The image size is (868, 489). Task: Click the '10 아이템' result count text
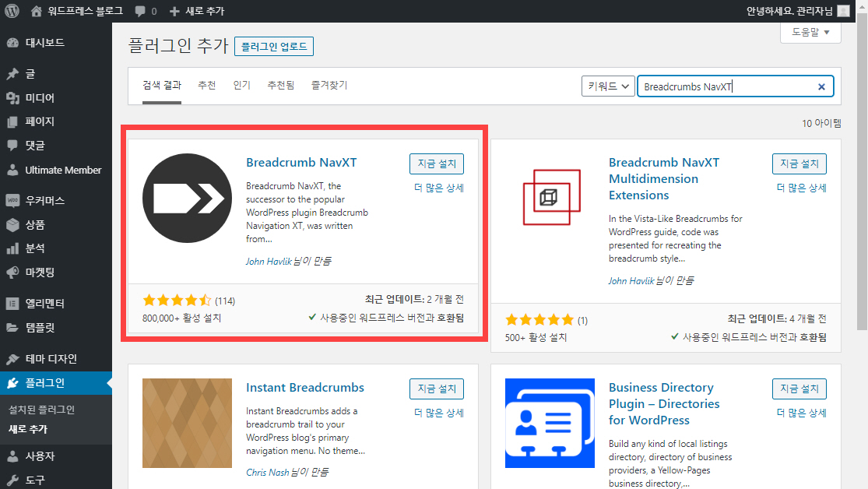[x=821, y=123]
